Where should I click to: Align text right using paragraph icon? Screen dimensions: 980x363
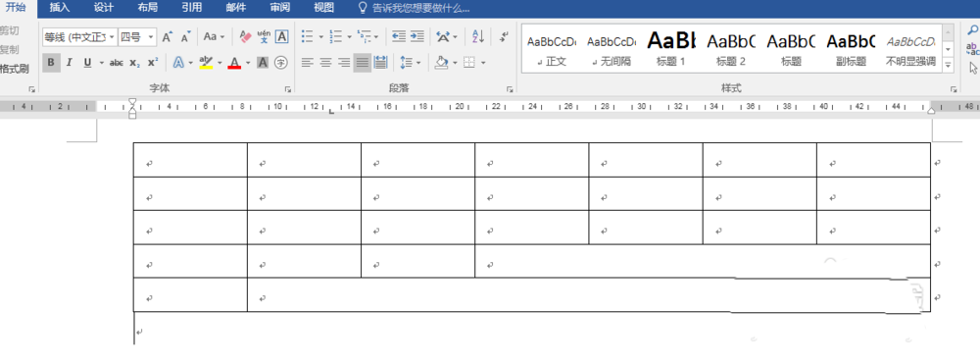point(343,63)
